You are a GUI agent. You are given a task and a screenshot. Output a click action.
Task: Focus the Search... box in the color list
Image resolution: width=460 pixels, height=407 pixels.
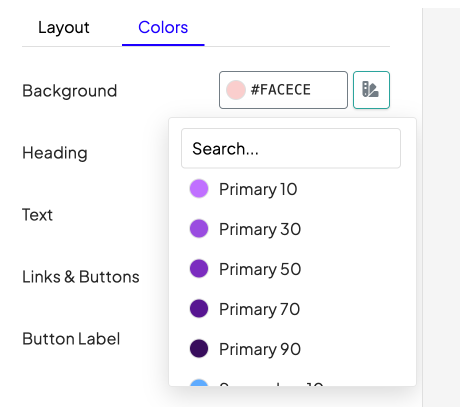tap(291, 148)
